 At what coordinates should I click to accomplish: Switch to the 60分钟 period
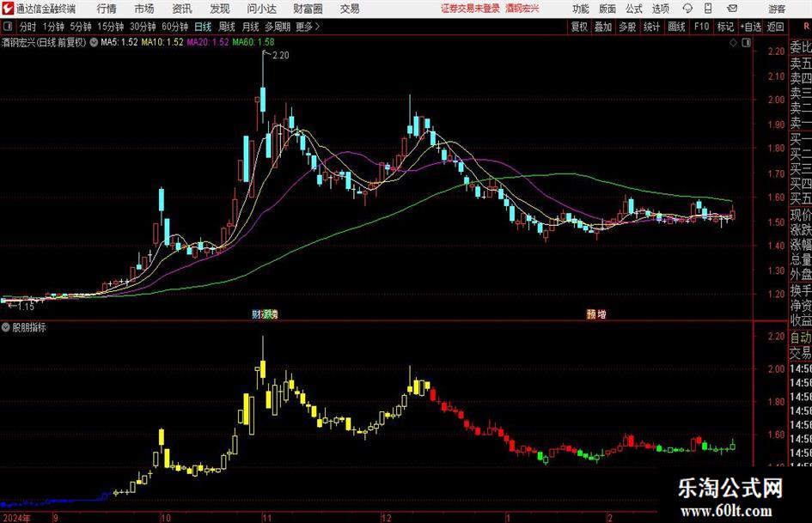coord(175,27)
